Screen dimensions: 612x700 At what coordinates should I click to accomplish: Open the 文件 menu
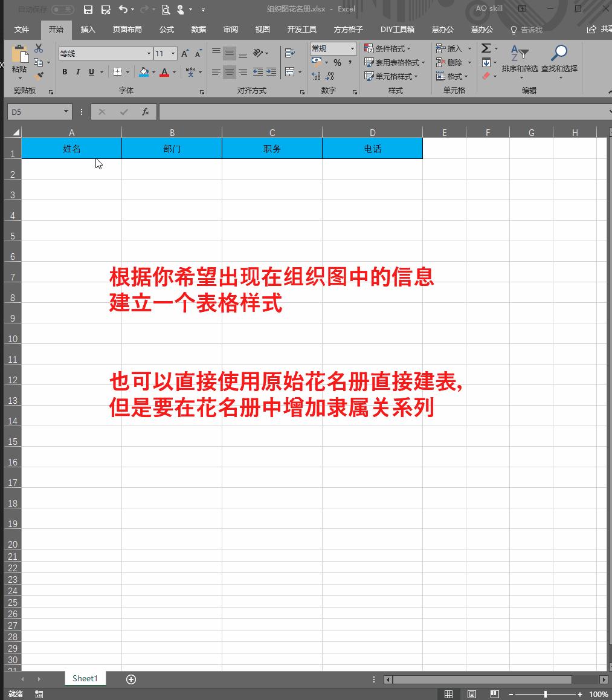22,29
